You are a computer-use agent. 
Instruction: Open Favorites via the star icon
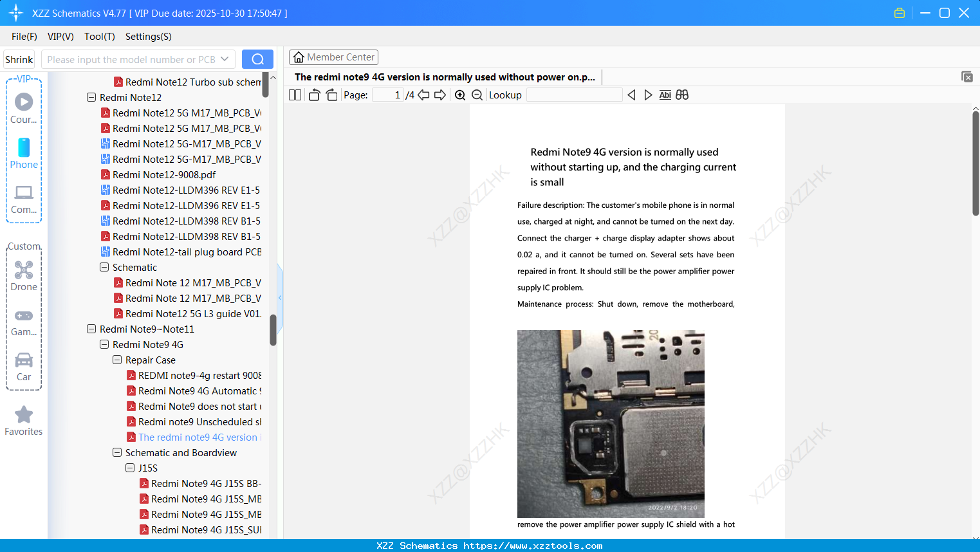pos(23,416)
